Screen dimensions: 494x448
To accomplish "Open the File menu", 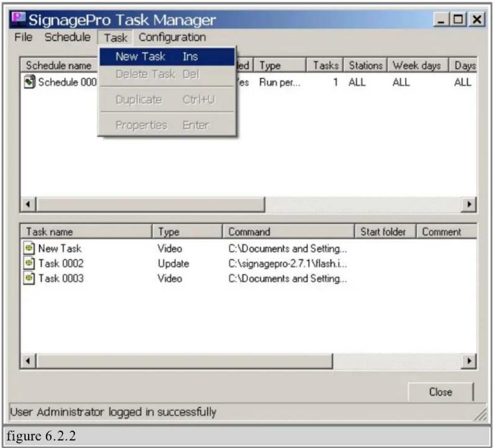I will [x=23, y=37].
